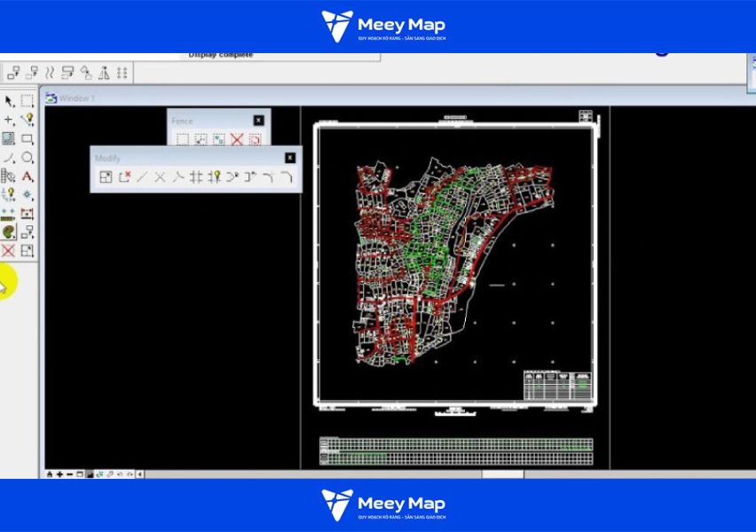
Task: Zoom out using the view minus control
Action: pyautogui.click(x=70, y=474)
